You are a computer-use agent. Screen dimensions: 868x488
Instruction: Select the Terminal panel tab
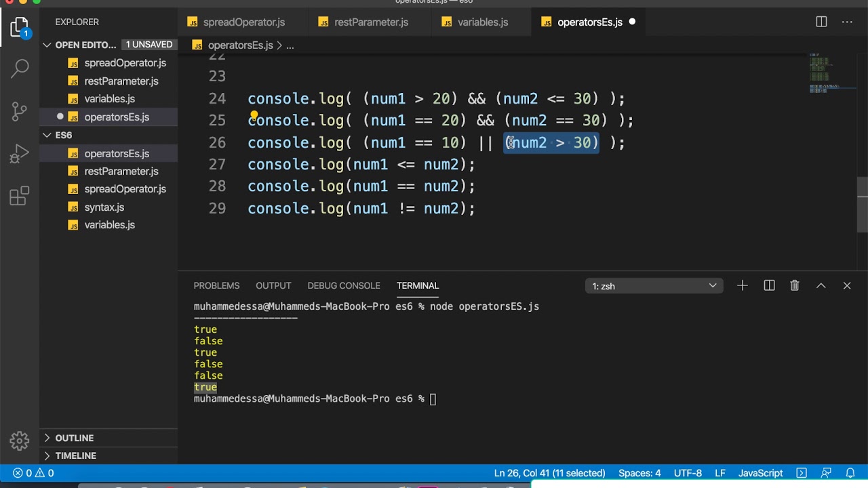point(418,285)
